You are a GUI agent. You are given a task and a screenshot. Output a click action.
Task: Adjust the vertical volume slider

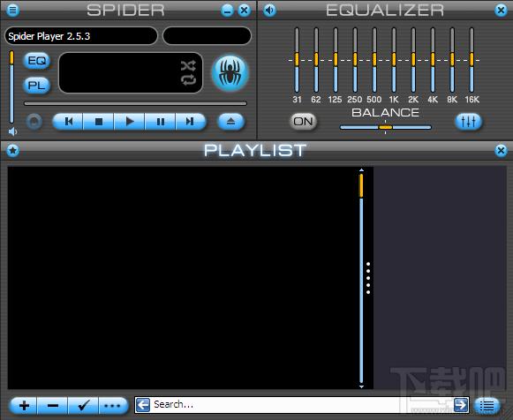pyautogui.click(x=11, y=86)
